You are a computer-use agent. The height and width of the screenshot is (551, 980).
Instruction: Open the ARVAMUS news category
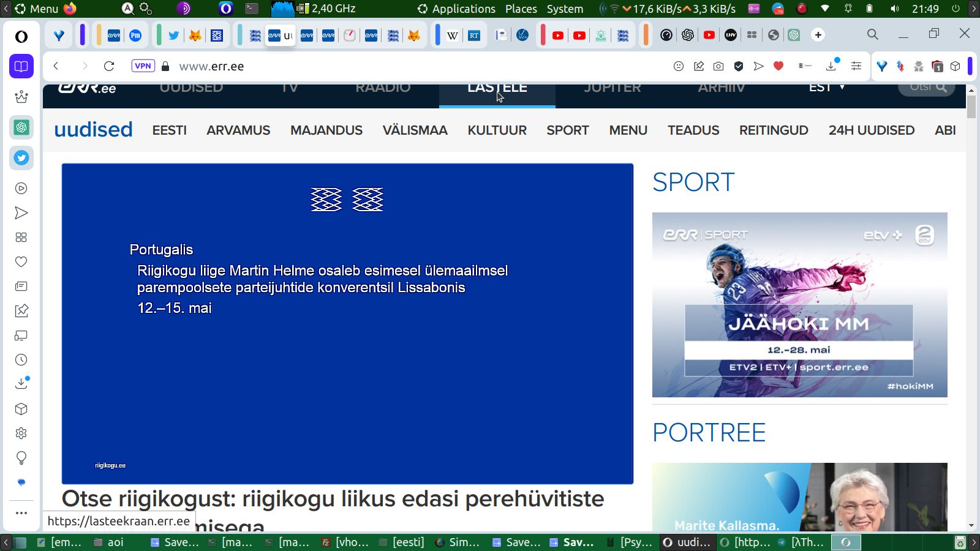point(238,130)
